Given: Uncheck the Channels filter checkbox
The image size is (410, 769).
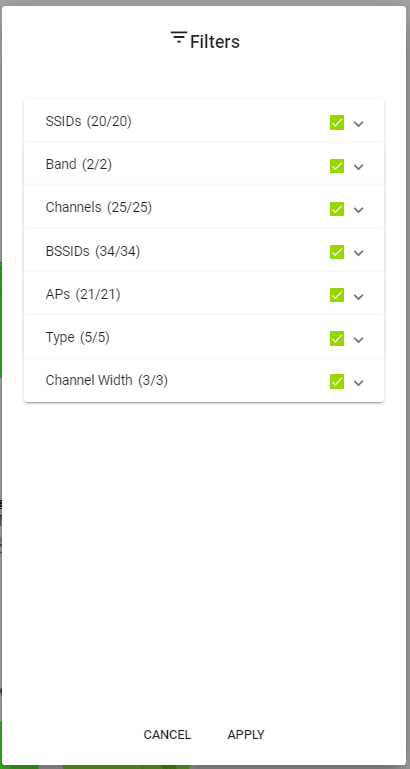Looking at the screenshot, I should 337,209.
